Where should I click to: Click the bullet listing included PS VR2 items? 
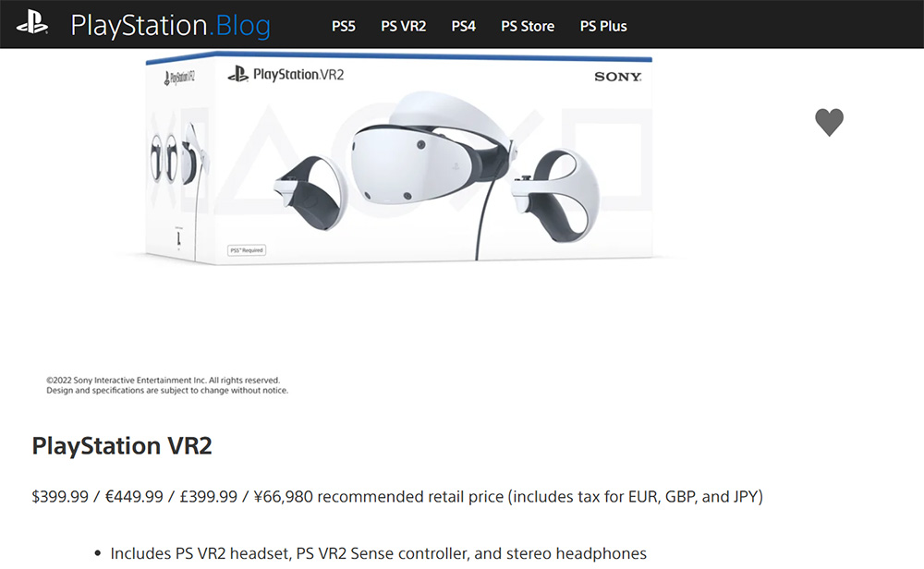pos(378,553)
